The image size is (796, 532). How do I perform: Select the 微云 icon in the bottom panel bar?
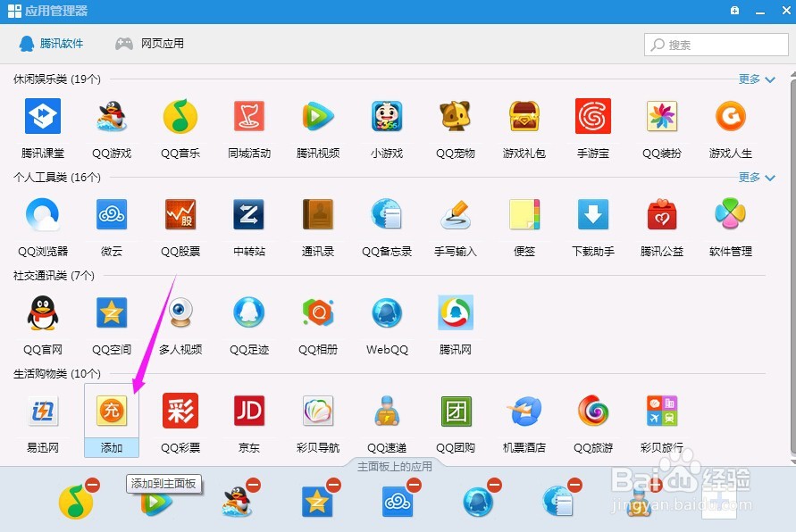coord(398,502)
